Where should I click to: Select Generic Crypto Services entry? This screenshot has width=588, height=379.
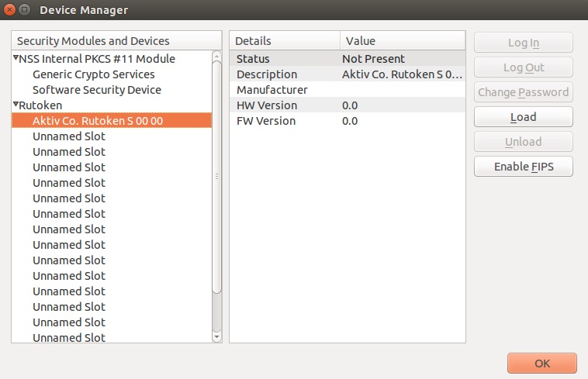[x=93, y=74]
